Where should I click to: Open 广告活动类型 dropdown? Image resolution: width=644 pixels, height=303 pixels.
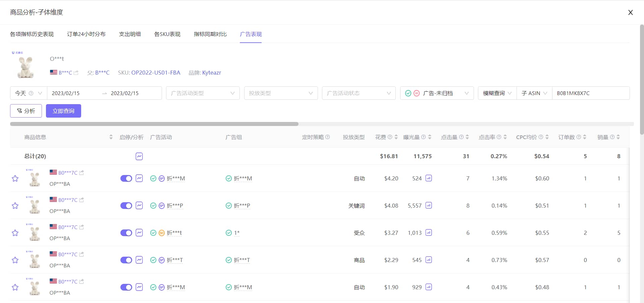coord(203,93)
